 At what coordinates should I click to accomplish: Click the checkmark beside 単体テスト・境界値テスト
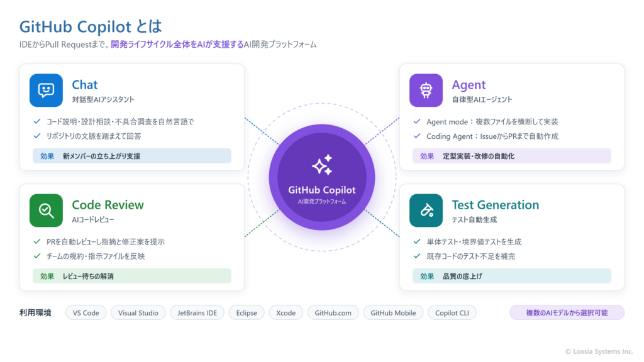pos(417,242)
